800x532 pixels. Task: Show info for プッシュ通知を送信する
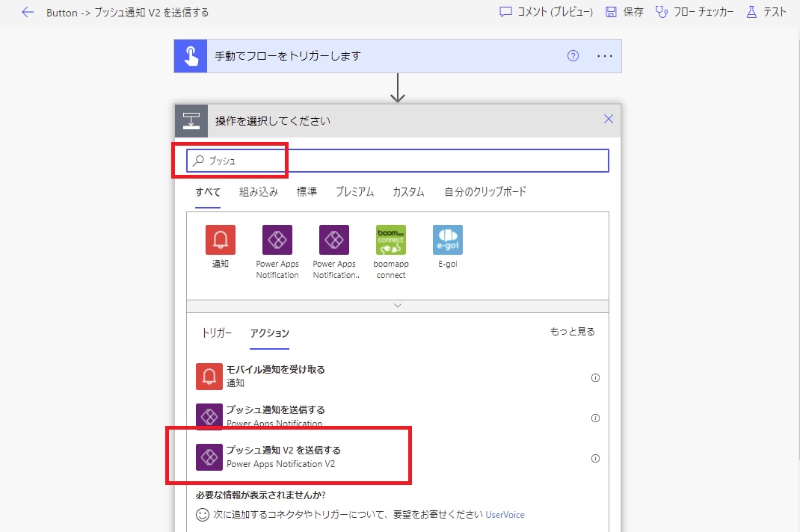point(595,418)
